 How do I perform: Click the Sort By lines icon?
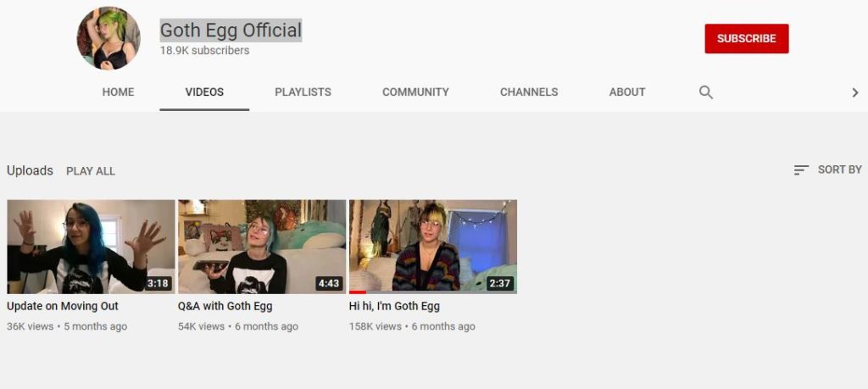pos(801,169)
